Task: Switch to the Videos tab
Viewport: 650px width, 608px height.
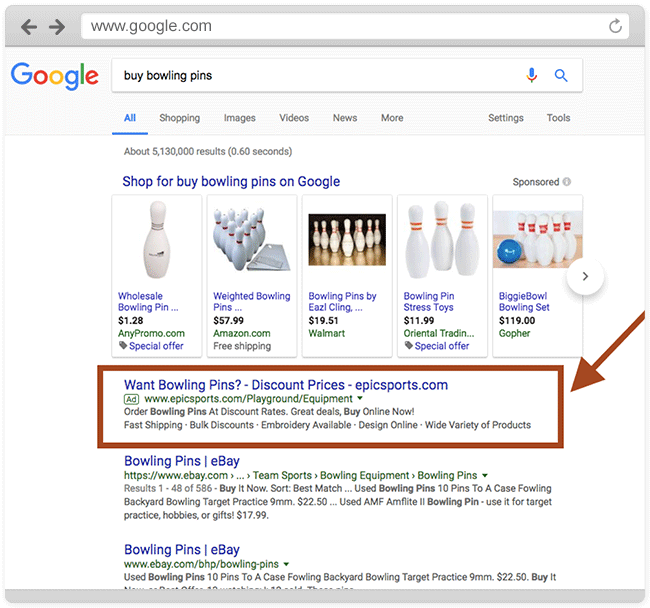Action: 294,118
